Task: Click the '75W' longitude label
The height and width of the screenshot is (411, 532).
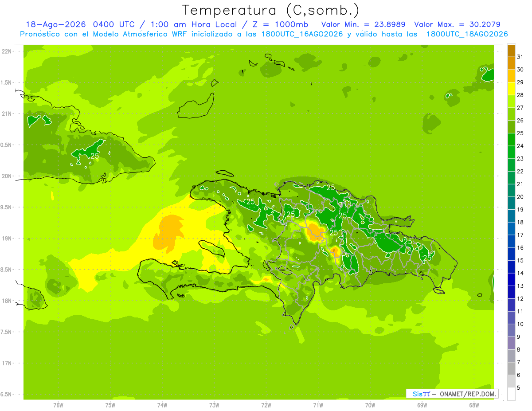Action: point(110,405)
